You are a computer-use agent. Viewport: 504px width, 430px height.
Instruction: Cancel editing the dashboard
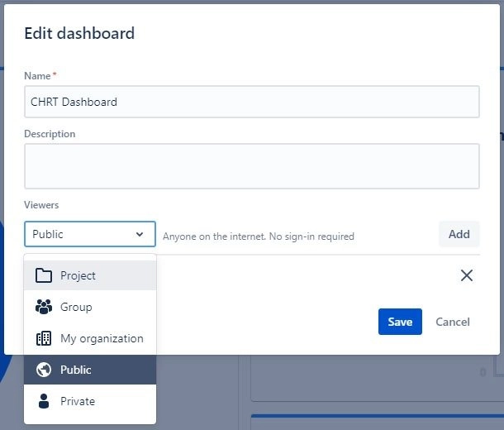click(453, 322)
